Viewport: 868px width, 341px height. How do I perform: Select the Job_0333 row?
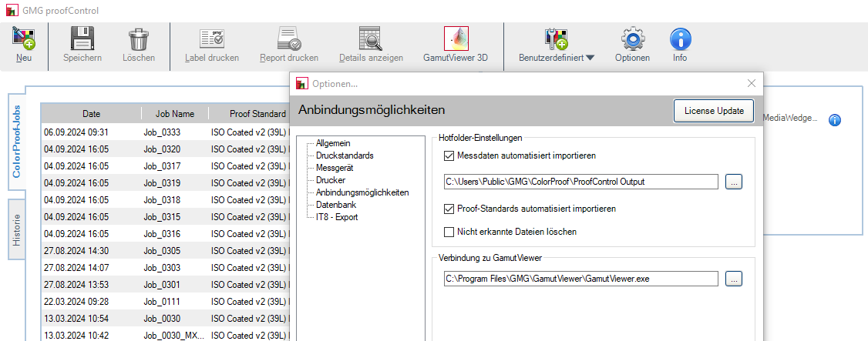tap(165, 132)
